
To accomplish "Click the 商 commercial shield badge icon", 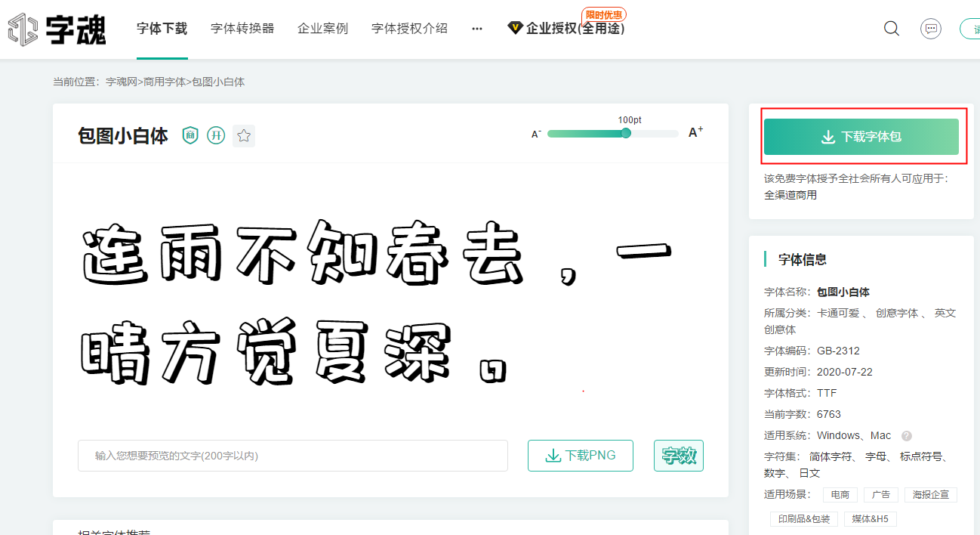I will coord(190,135).
